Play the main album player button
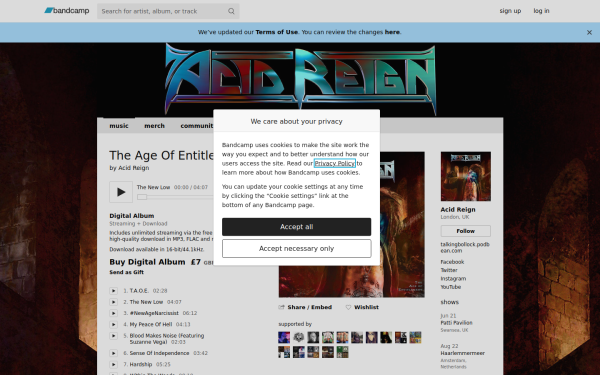The width and height of the screenshot is (600, 375). coord(121,192)
